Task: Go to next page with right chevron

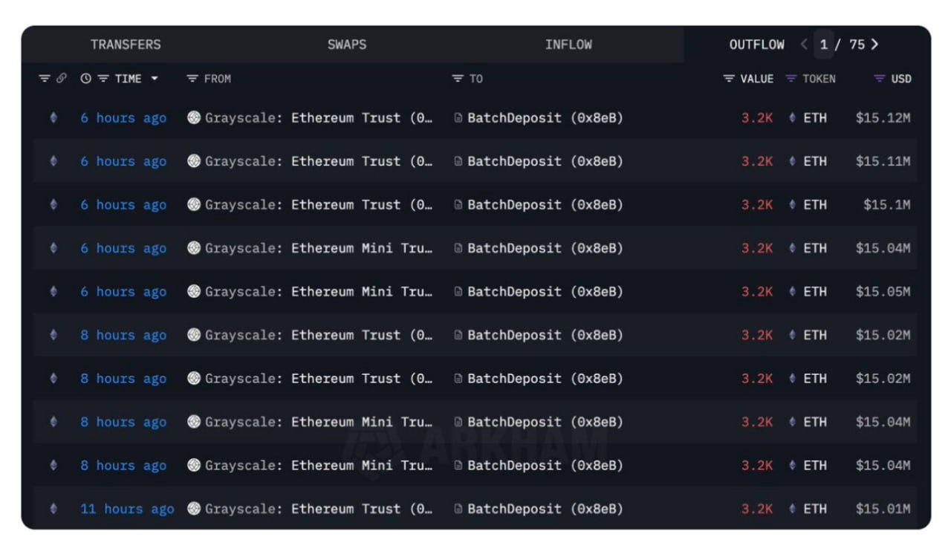Action: [874, 45]
